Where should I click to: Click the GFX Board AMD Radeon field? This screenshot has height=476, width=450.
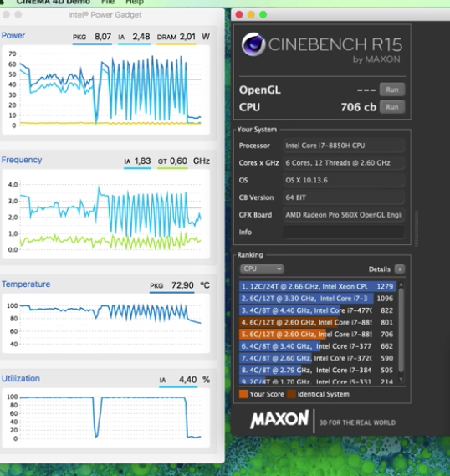[344, 215]
